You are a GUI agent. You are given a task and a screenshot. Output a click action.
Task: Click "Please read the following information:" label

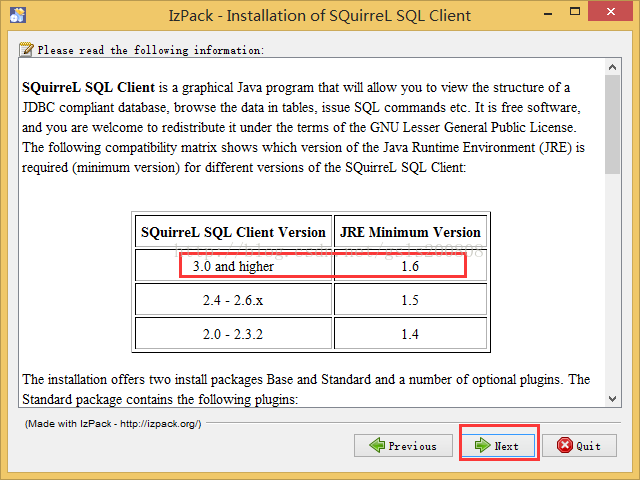[151, 50]
